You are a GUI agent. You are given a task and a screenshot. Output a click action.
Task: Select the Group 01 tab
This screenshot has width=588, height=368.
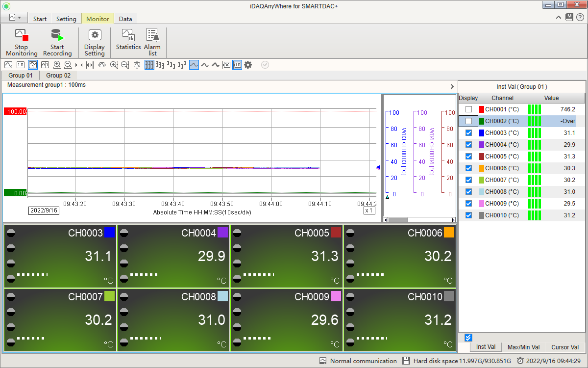pos(21,75)
